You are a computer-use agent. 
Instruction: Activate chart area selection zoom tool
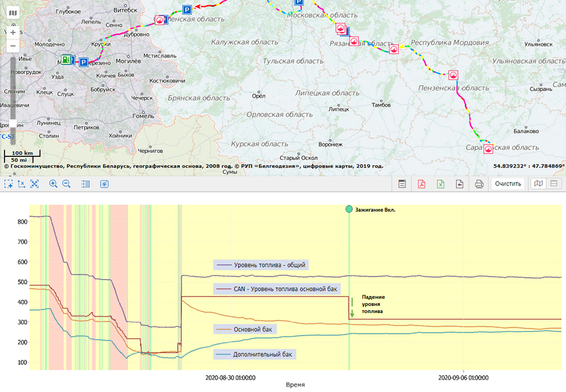coord(8,184)
